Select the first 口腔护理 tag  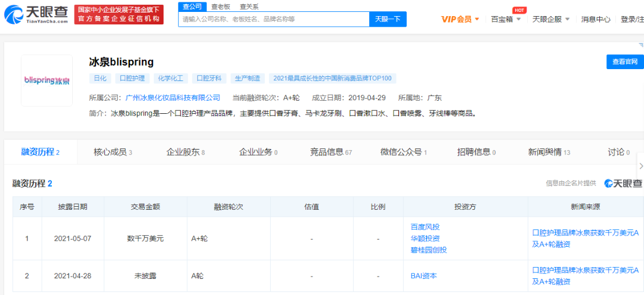pos(132,78)
